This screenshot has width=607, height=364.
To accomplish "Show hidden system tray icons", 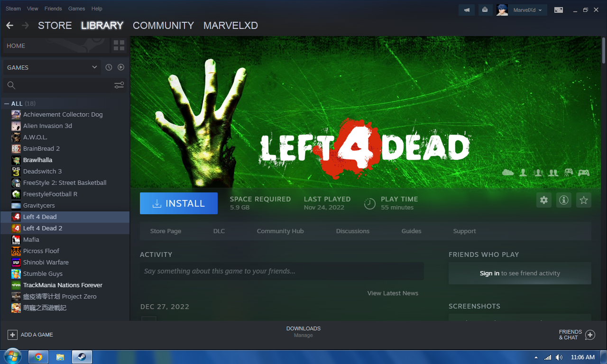I will 536,357.
